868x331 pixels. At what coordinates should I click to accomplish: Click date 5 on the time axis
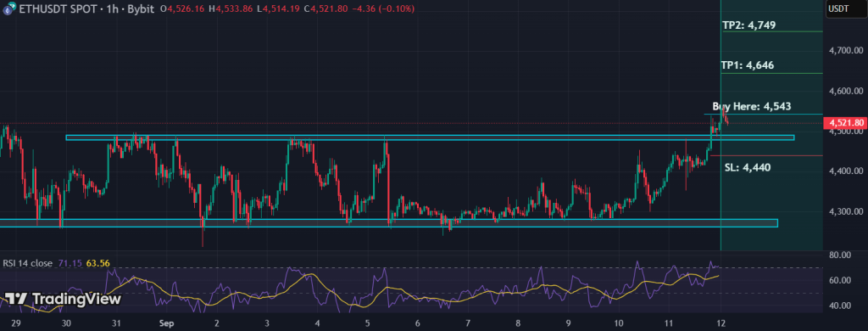pos(368,323)
